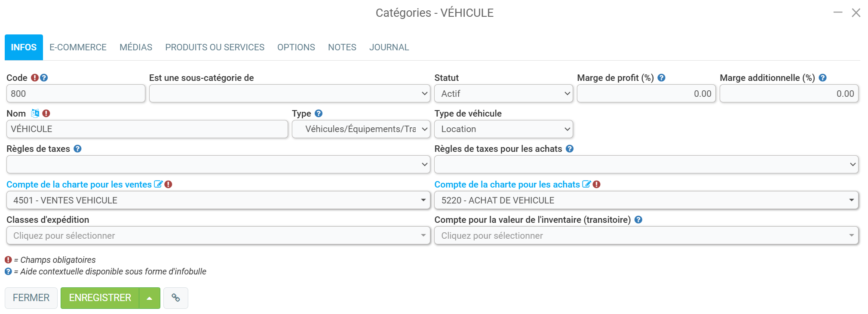Click the Nom input field containing VÉHICULE
The width and height of the screenshot is (868, 314).
pos(147,129)
